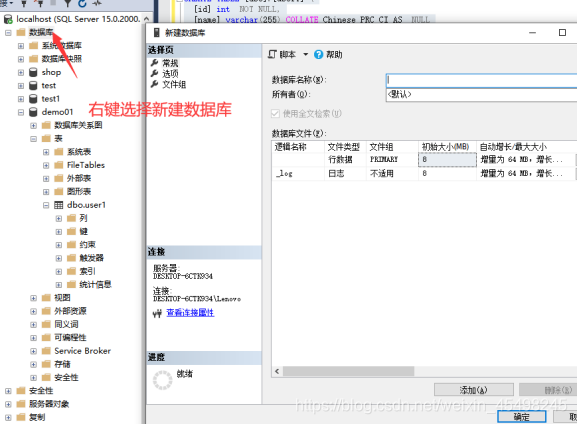
Task: Expand the 系统表 node
Action: pyautogui.click(x=46, y=152)
